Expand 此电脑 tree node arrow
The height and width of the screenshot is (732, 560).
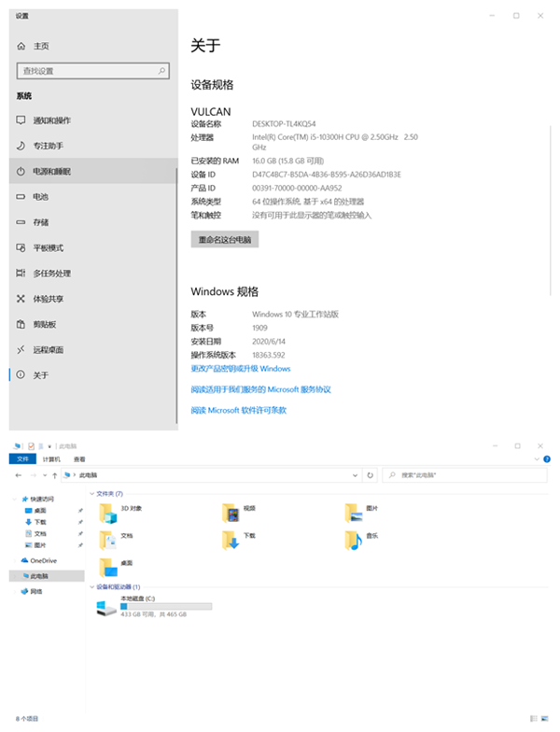point(15,576)
